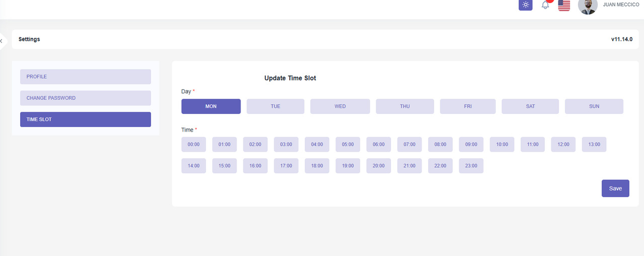The width and height of the screenshot is (644, 256).
Task: Select the 19:00 time slot
Action: click(348, 166)
